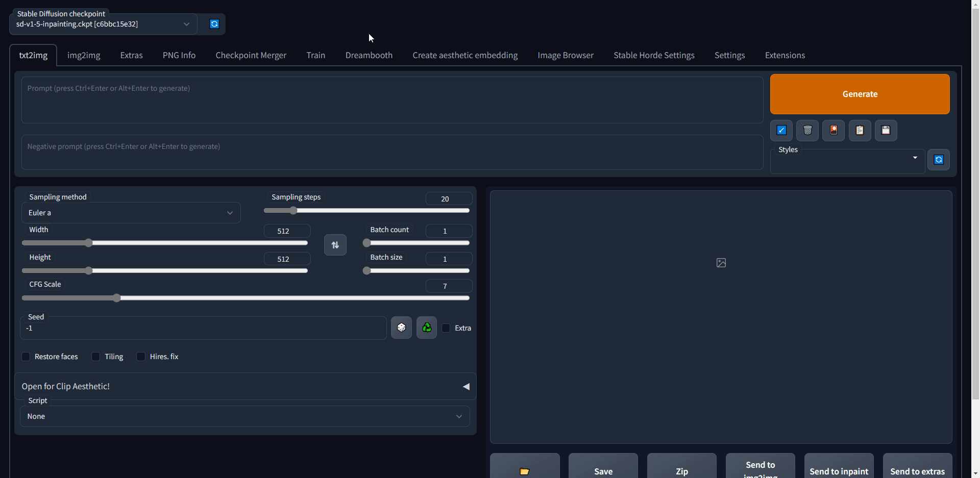The height and width of the screenshot is (478, 980).
Task: Save style using the floppy disk icon
Action: point(886,131)
